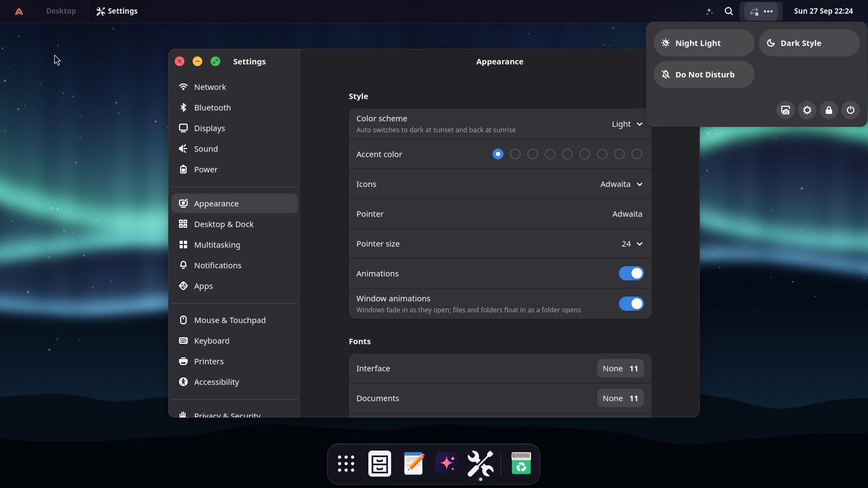Viewport: 868px width, 488px height.
Task: Open the clock and calendar in top bar
Action: (823, 11)
